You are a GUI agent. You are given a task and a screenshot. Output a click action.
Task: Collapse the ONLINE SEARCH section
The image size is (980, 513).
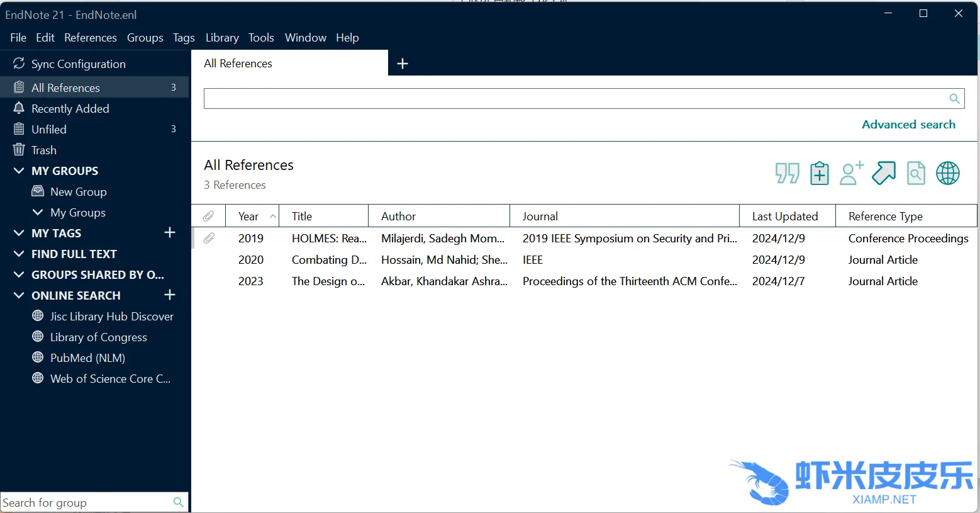(19, 295)
